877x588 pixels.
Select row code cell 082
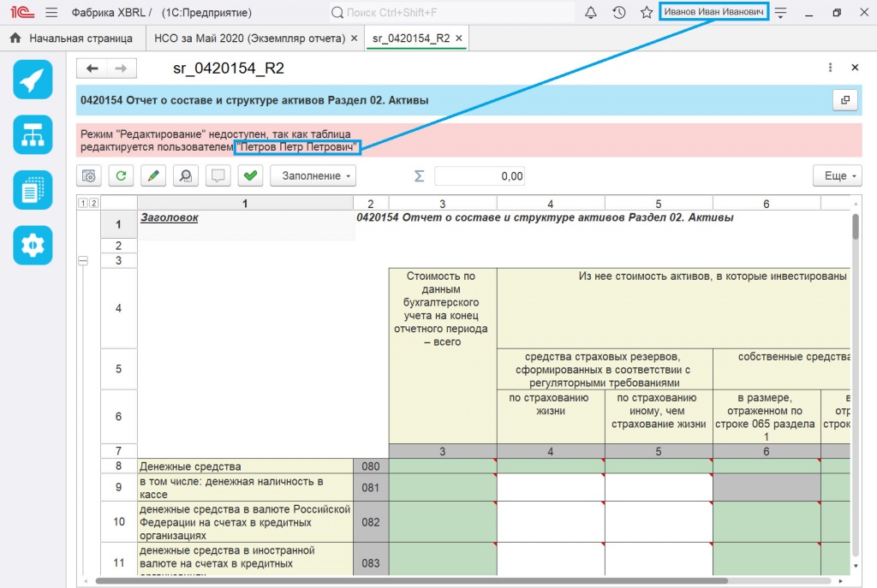[371, 522]
